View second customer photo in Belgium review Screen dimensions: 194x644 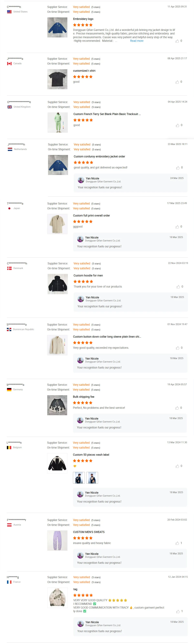click(92, 478)
